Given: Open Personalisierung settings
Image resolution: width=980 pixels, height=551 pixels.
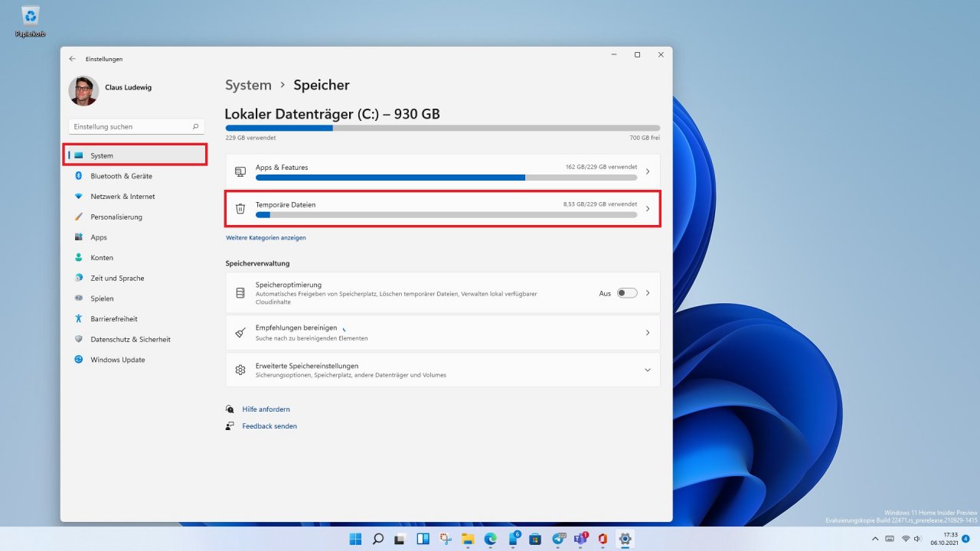Looking at the screenshot, I should [x=136, y=217].
